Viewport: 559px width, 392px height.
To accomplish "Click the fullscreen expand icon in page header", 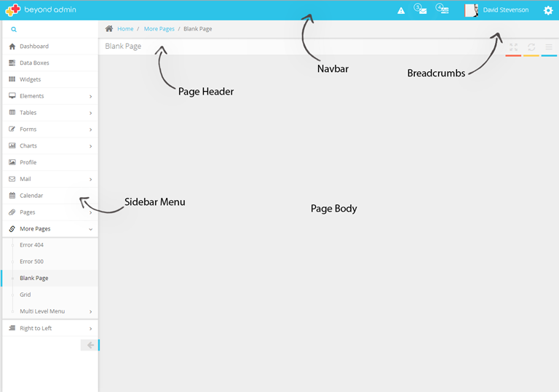I will point(513,47).
